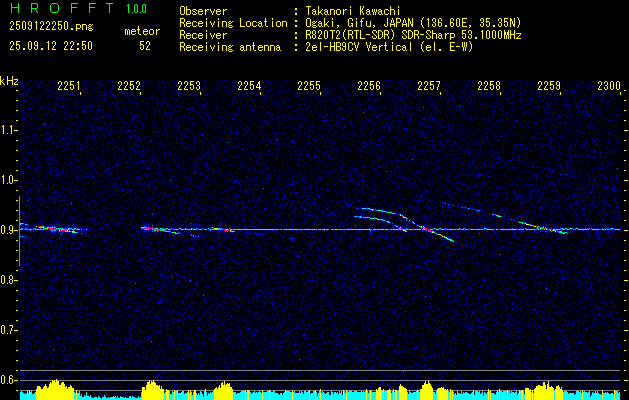Click the date stamp 25.09.12 22:50
The image size is (629, 400).
tap(51, 46)
